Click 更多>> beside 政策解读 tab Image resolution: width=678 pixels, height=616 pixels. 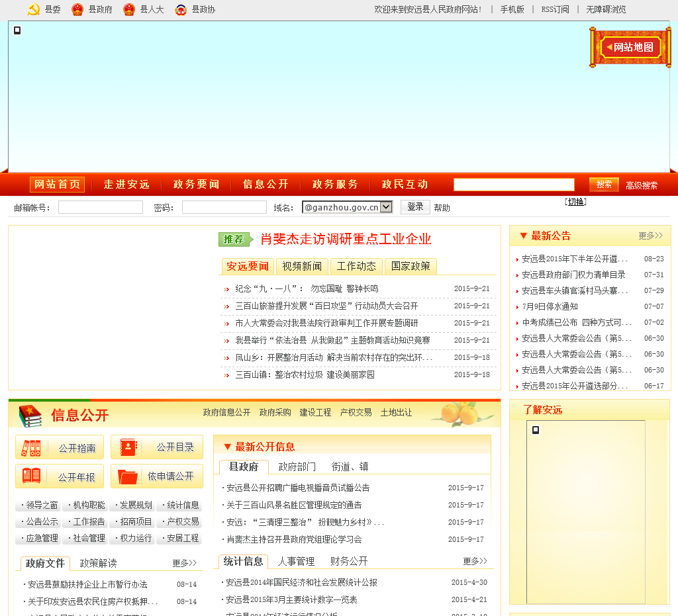point(185,563)
